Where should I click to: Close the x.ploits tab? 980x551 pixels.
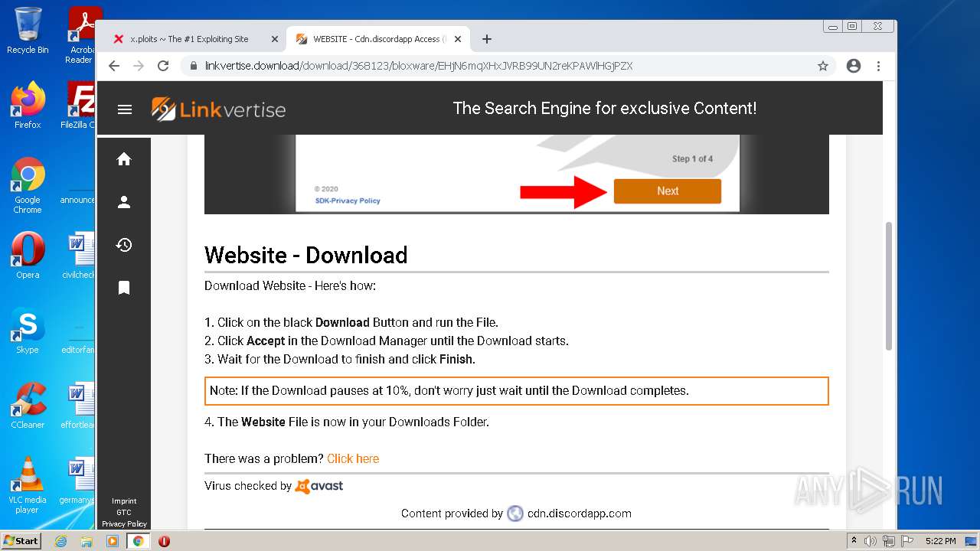275,39
